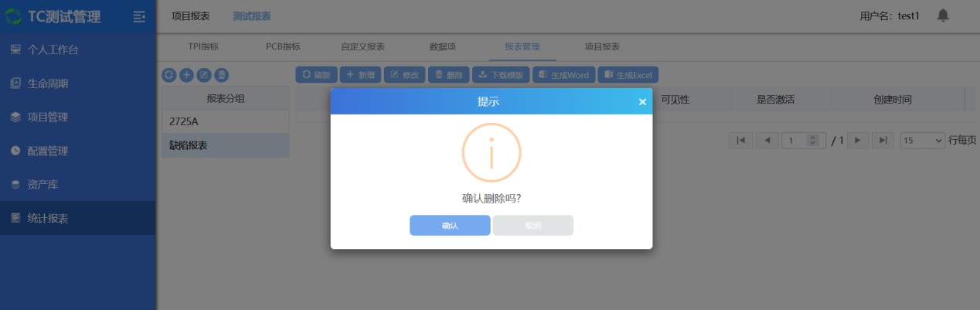980x310 pixels.
Task: Click the 创建时间 column header
Action: coord(892,99)
